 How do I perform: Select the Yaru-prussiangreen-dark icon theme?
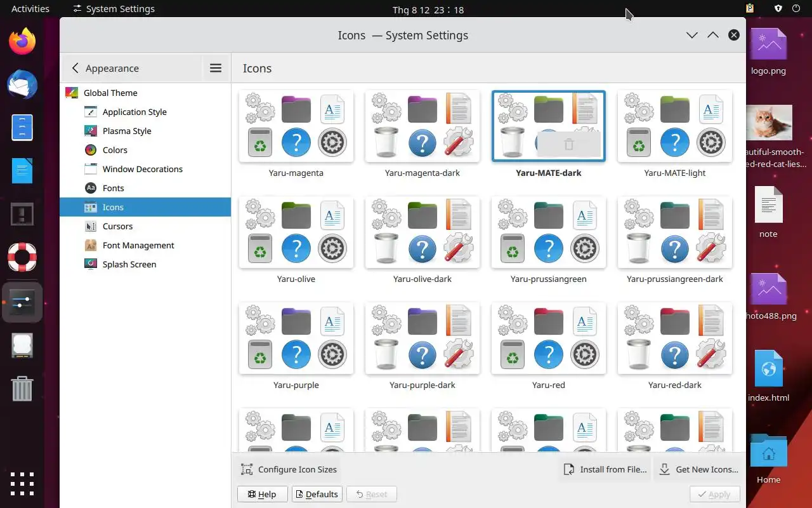pyautogui.click(x=675, y=232)
